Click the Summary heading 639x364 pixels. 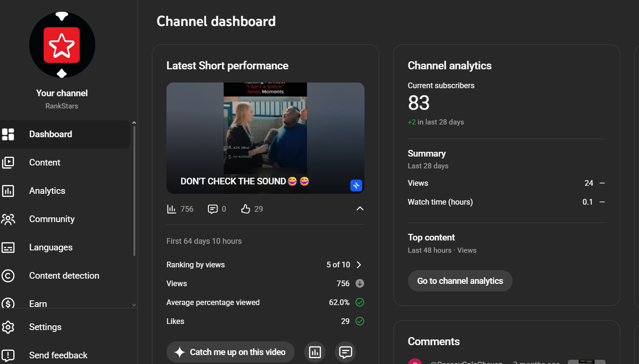427,154
